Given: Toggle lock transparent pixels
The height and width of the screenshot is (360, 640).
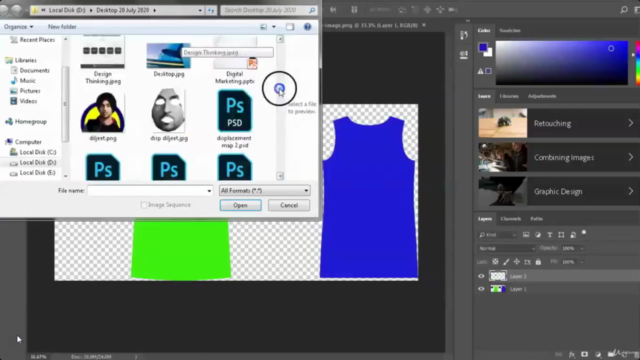Looking at the screenshot, I should (495, 262).
